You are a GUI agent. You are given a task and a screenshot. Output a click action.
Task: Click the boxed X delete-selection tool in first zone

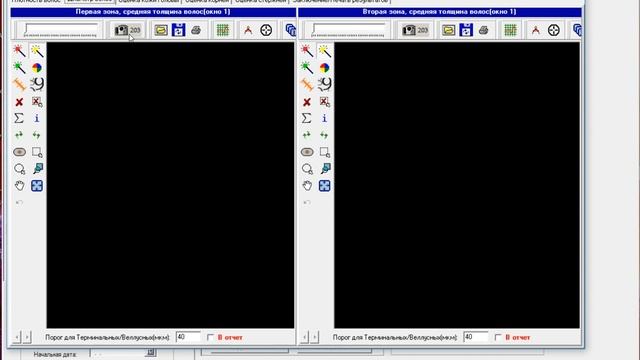point(37,101)
